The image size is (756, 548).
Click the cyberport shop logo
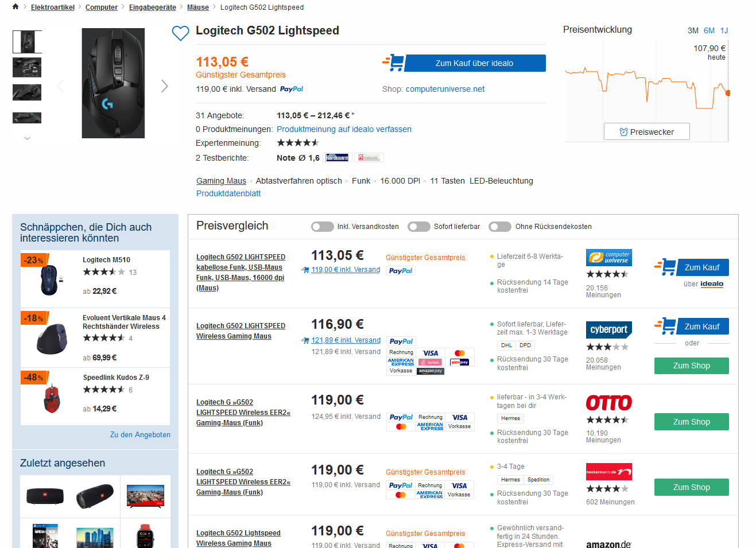[x=609, y=329]
